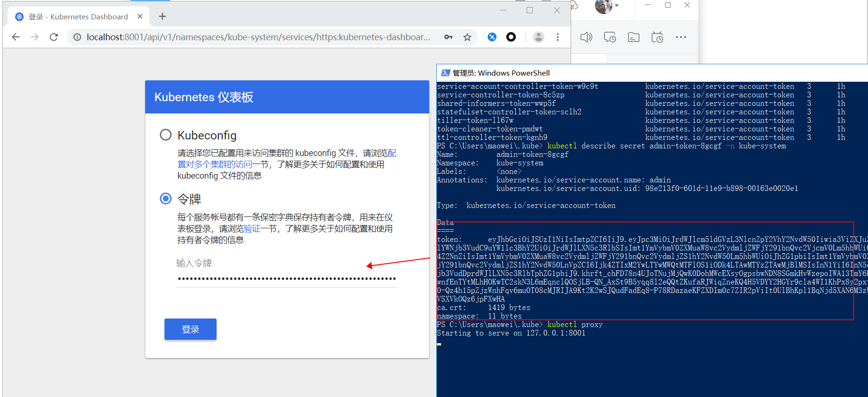868x397 pixels.
Task: Maximize the background window at top right
Action: 668,5
